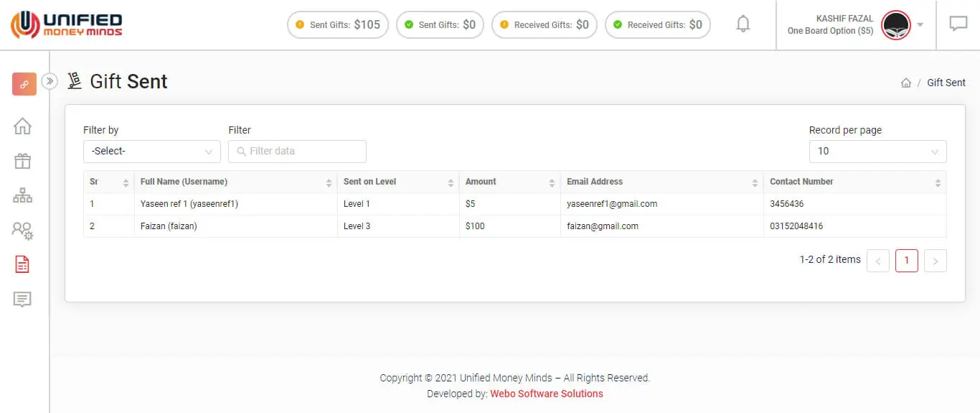
Task: Click the Webo Software Solutions link
Action: (x=547, y=394)
